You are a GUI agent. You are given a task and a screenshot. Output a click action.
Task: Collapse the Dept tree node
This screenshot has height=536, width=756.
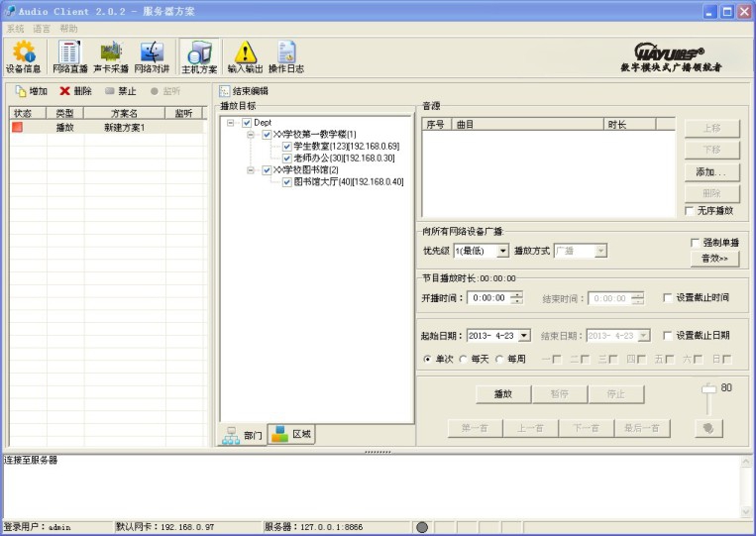[x=231, y=123]
